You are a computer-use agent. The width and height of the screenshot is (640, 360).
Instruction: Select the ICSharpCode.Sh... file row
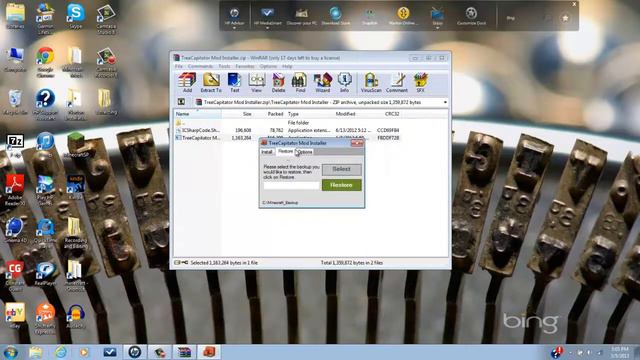288,130
